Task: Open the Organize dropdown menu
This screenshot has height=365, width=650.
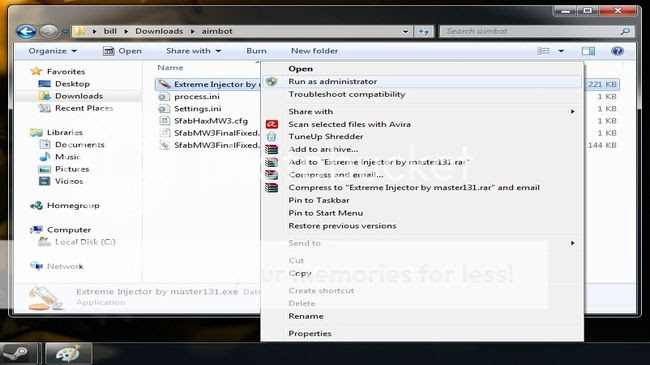Action: pos(53,51)
